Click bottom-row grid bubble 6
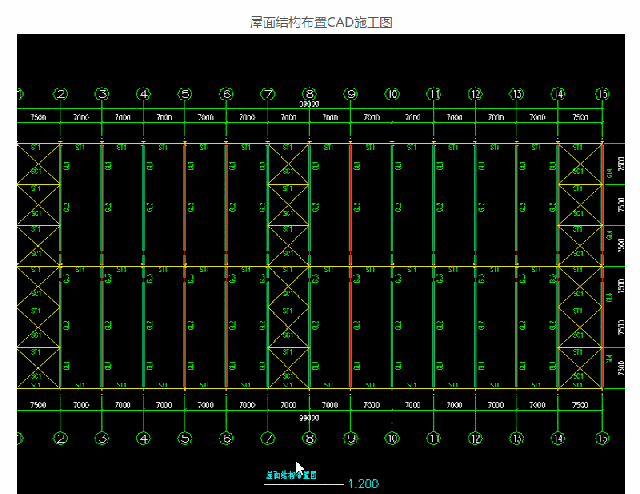The height and width of the screenshot is (494, 640). pyautogui.click(x=226, y=438)
